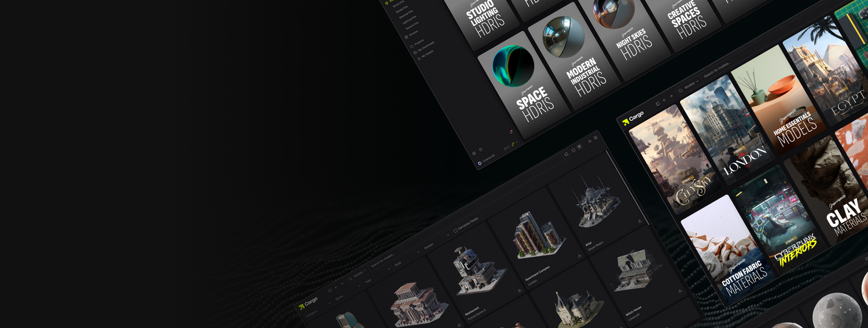This screenshot has height=328, width=868.
Task: Click the download icon on the Altar model card
Action: click(x=640, y=220)
